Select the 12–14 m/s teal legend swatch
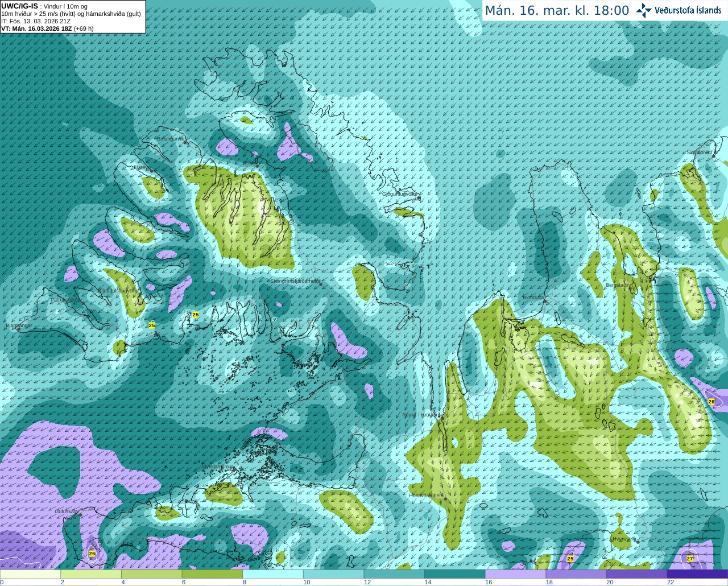Screen dimensions: 728x586 tap(394, 574)
